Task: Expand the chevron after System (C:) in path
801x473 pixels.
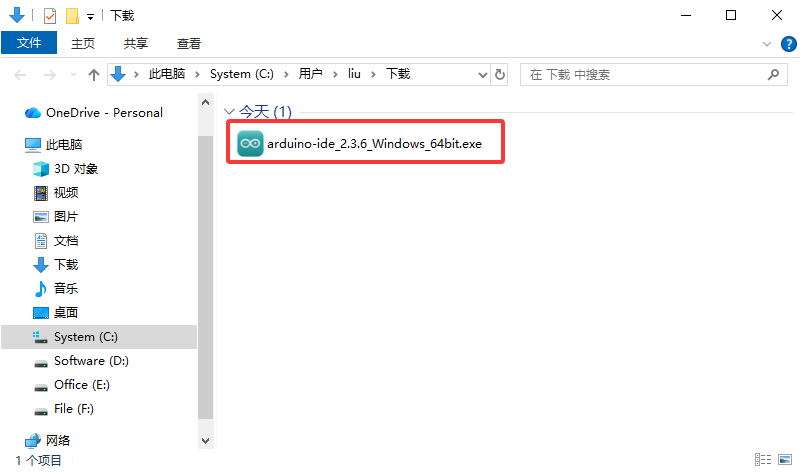Action: 286,75
